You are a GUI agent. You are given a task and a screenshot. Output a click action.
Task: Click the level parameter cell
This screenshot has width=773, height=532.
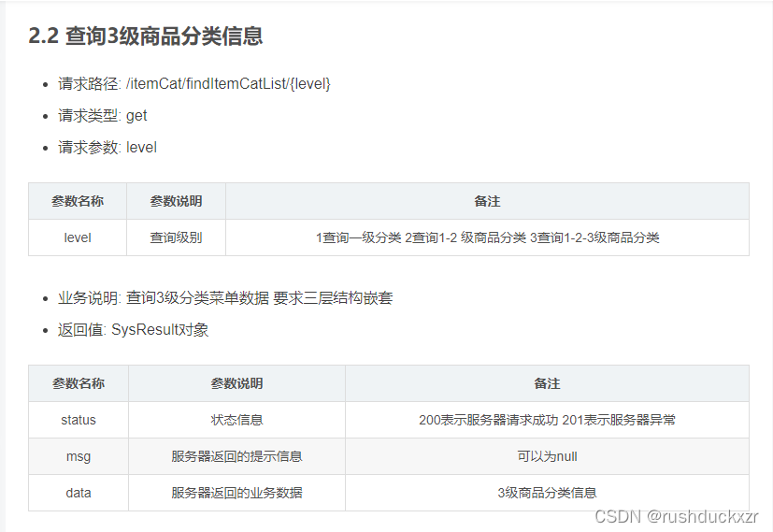click(x=78, y=237)
